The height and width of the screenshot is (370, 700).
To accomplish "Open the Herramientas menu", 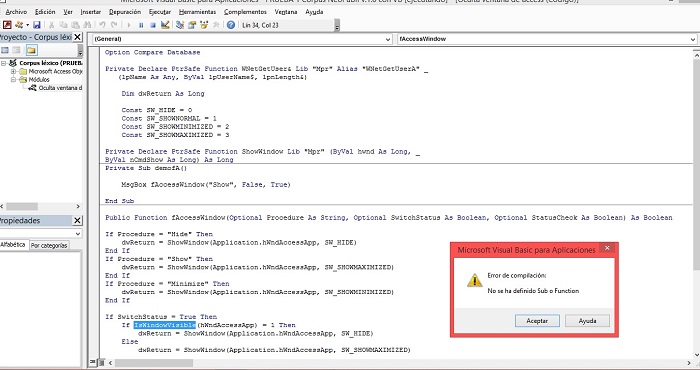I will 197,12.
